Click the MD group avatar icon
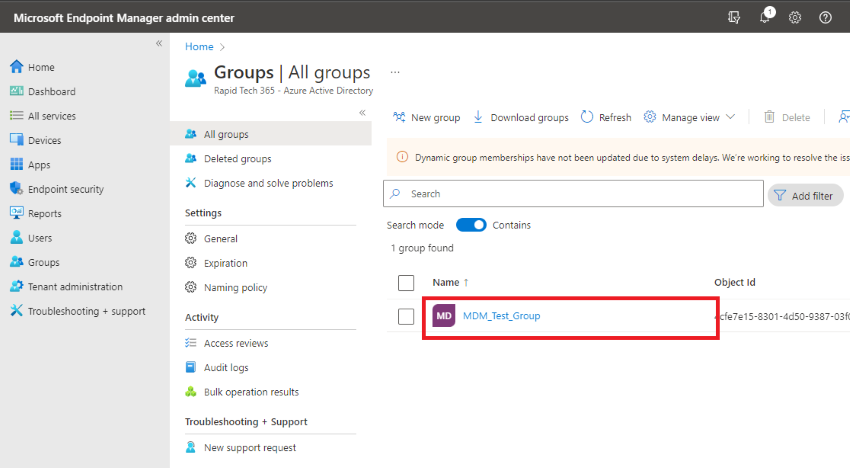 point(443,316)
